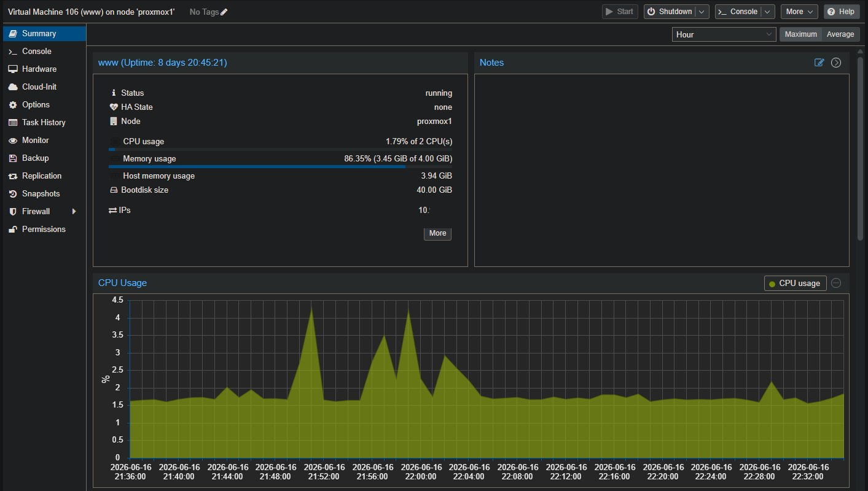This screenshot has height=491, width=868.
Task: Toggle the CPU usage legend item
Action: 795,283
